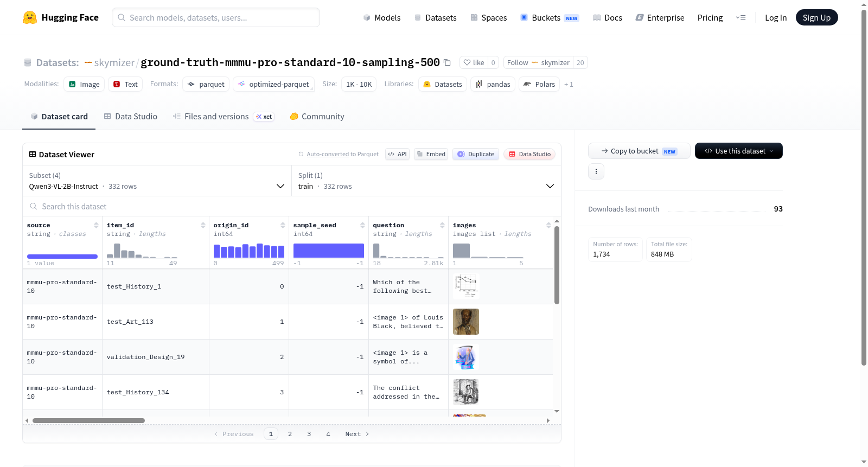Click the Sign Up button
This screenshot has height=467, width=868.
point(816,17)
